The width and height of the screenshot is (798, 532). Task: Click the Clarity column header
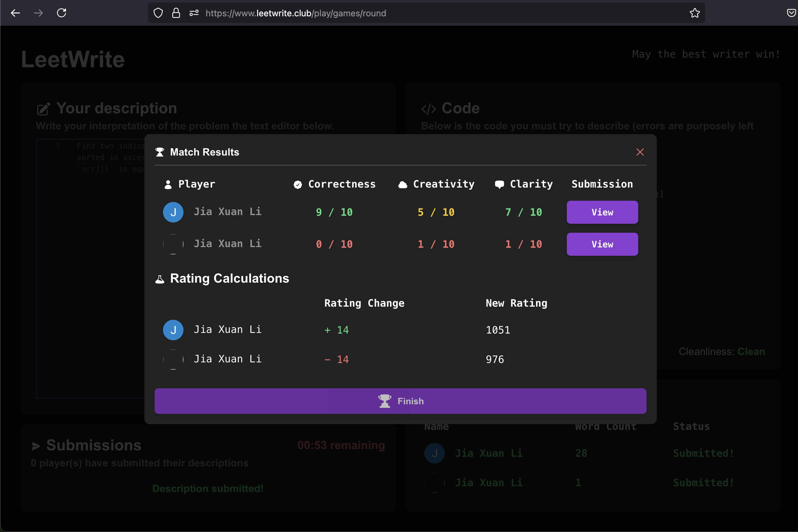coord(531,184)
